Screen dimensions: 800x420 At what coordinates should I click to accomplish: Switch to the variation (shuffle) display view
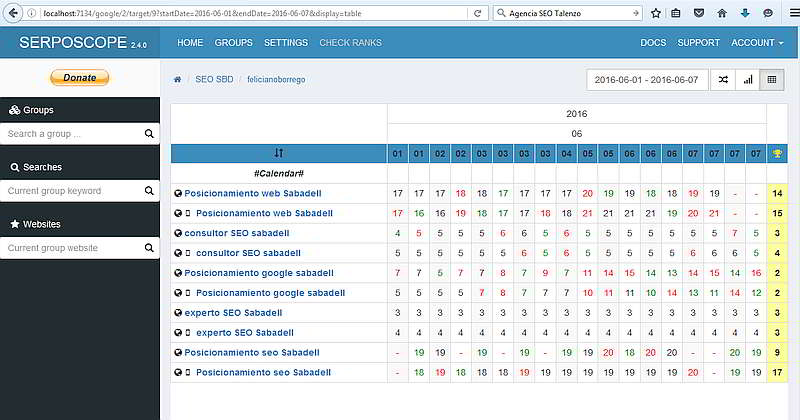pos(723,80)
